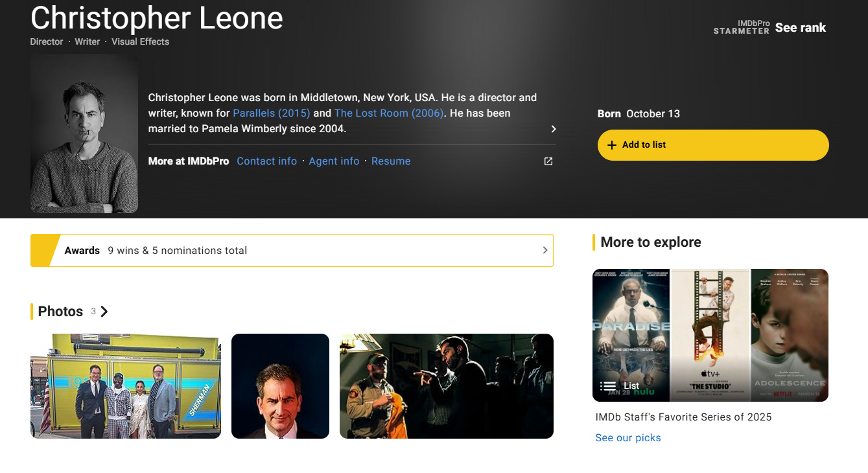
Task: Click the chevron on the Awards row
Action: (545, 250)
